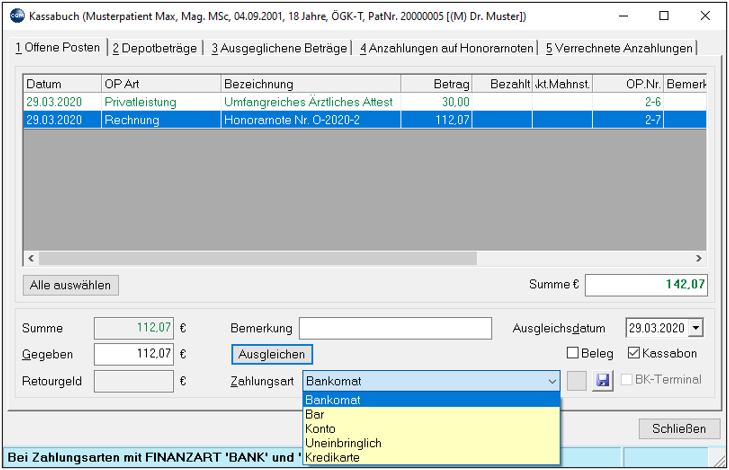Select the Privatleistung row
Viewport: 729px width, 470px height.
[x=365, y=102]
